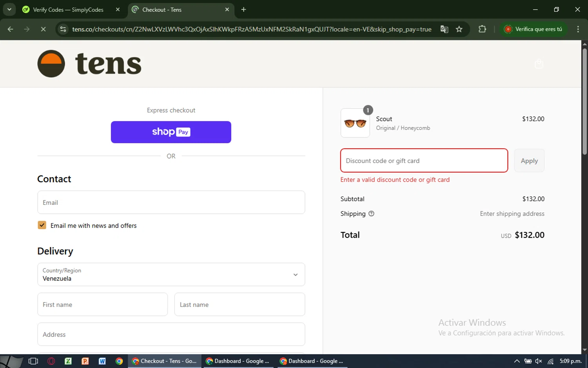Screen dimensions: 588x368
Task: Click the browser address bar URL
Action: click(252, 29)
